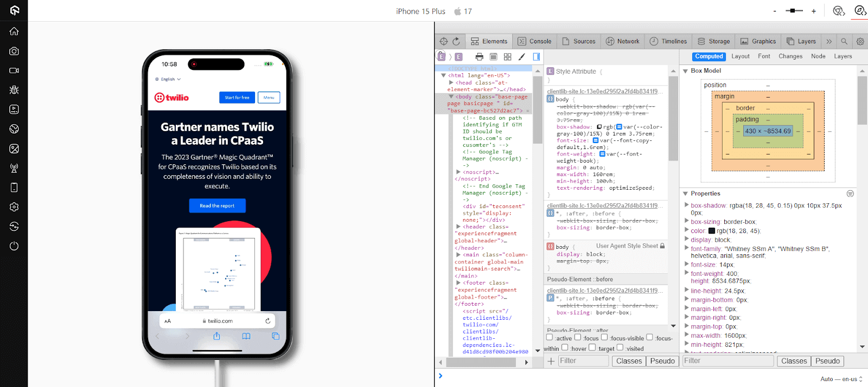The width and height of the screenshot is (868, 387).
Task: Open the switch sync icon in sidebar
Action: coord(14,227)
